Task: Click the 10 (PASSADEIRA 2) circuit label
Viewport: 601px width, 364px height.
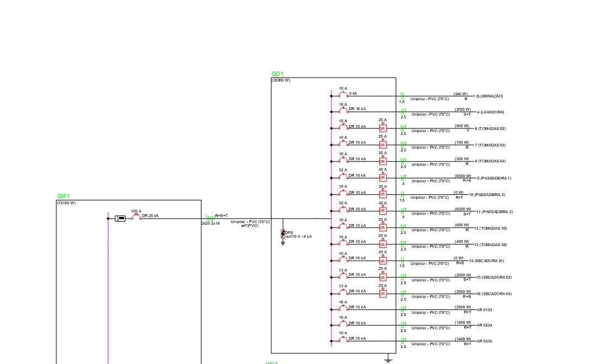Action: pos(487,194)
